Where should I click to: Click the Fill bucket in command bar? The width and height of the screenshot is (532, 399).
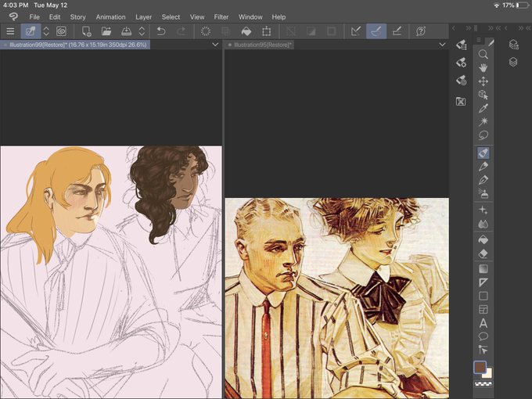click(x=246, y=31)
